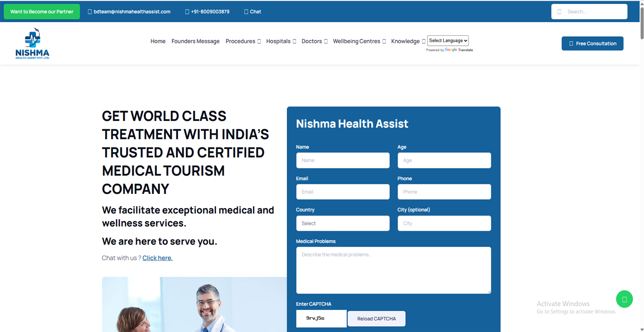Click inside the Medical Problems text area

(x=393, y=270)
